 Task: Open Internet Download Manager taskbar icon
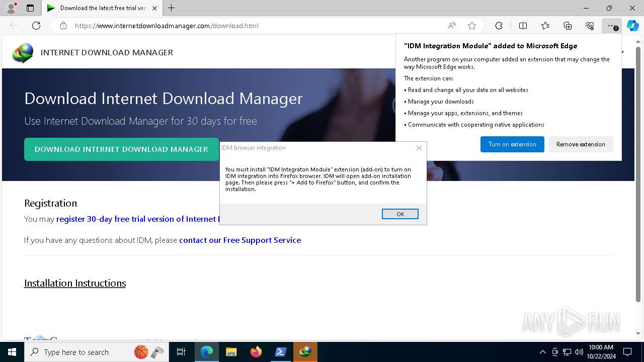tap(305, 352)
